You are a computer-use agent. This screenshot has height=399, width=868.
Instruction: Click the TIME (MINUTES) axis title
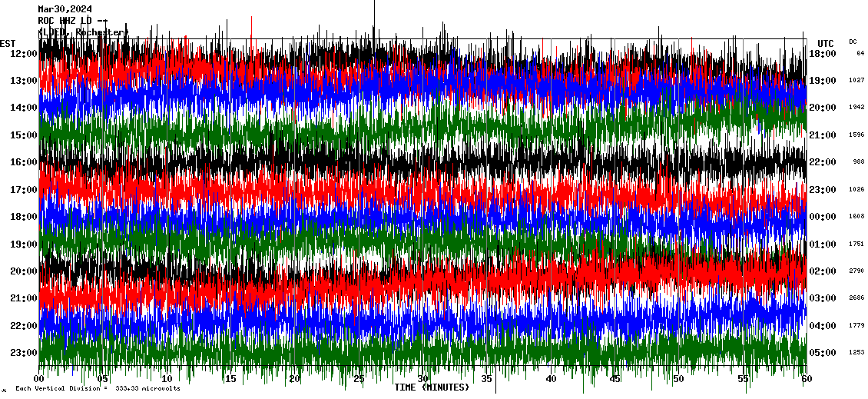pos(431,387)
